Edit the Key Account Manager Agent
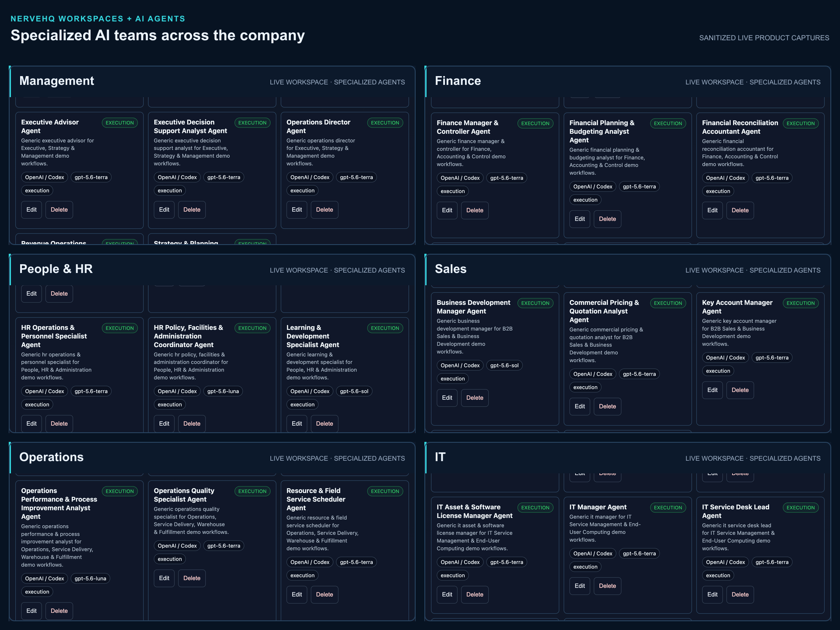The height and width of the screenshot is (630, 840). 712,390
